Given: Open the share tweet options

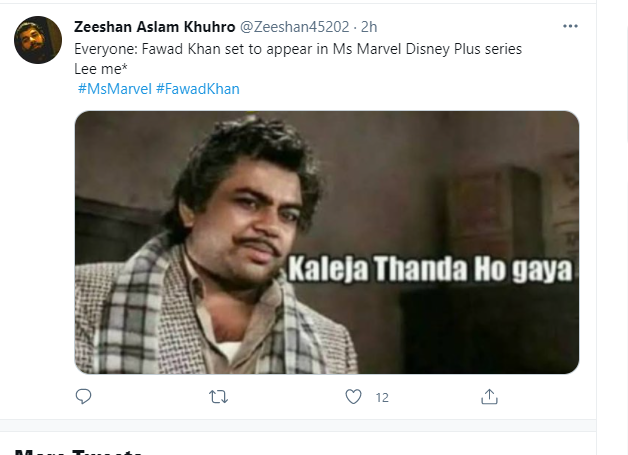Looking at the screenshot, I should click(x=489, y=397).
